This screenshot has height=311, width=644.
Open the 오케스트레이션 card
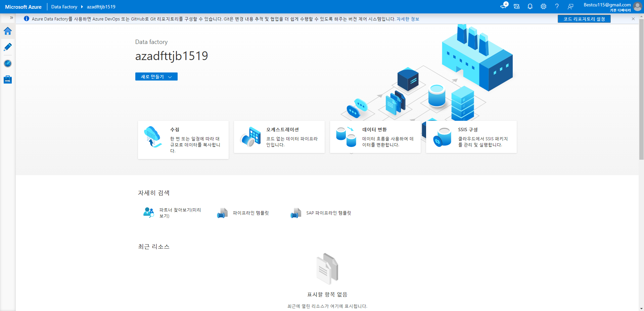tap(279, 137)
